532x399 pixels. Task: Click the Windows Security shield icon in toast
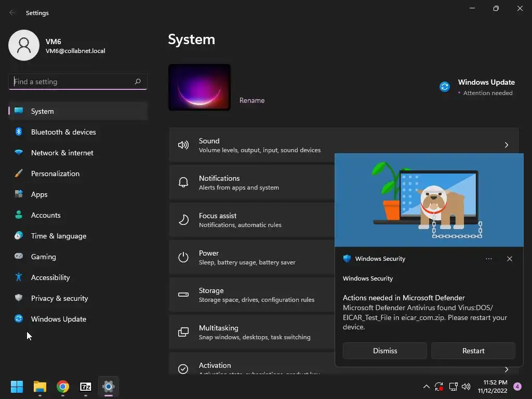coord(347,259)
